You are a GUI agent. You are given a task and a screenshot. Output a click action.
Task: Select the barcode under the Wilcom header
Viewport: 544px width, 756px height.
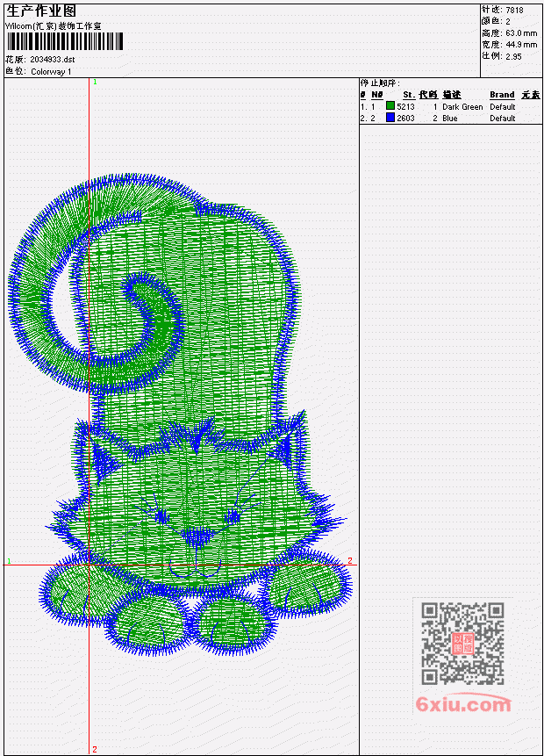click(x=65, y=41)
